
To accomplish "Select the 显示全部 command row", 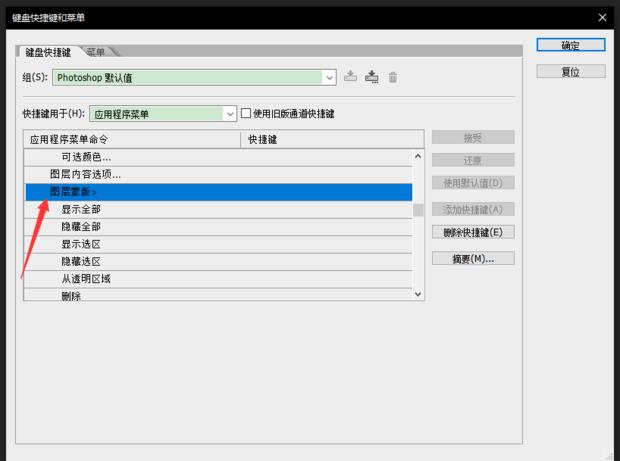I will pos(81,210).
